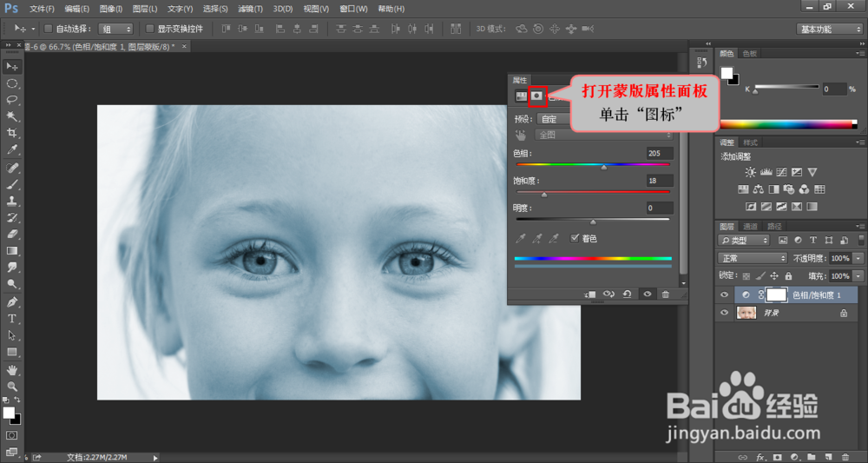Toggle the lock transparent pixels option
The height and width of the screenshot is (463, 868).
(746, 276)
